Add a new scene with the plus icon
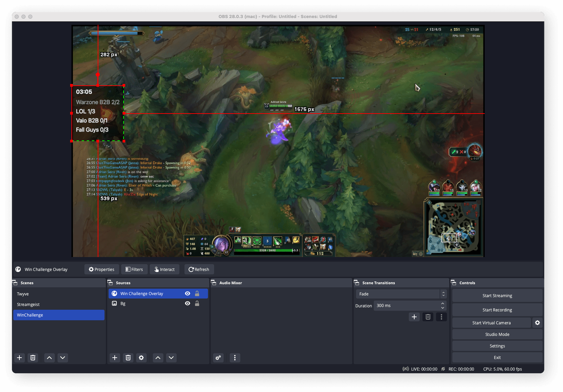Screen dimensions: 563x392 coord(19,358)
